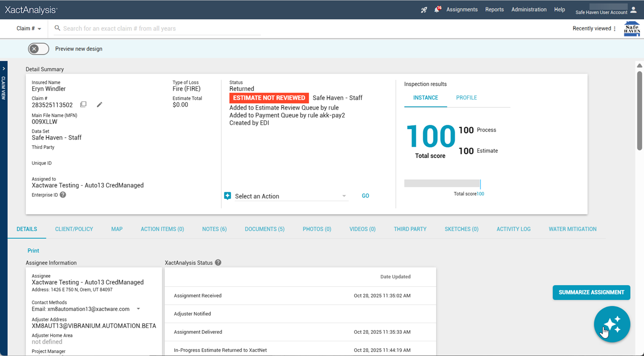644x356 pixels.
Task: Click the GO button
Action: (365, 196)
